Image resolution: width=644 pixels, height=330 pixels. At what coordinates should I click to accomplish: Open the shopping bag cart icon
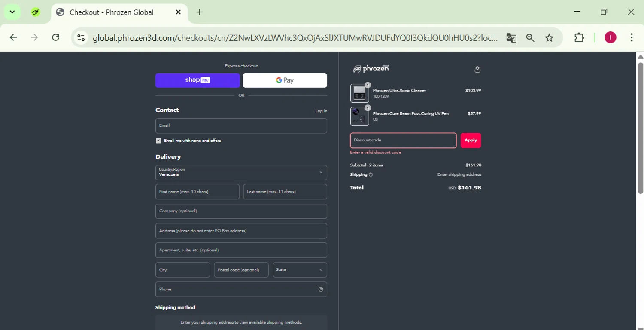[477, 70]
